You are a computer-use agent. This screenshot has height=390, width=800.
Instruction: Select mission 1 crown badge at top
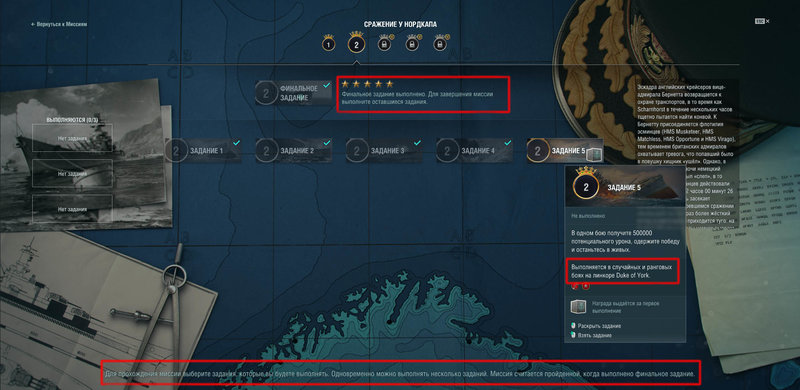(329, 44)
